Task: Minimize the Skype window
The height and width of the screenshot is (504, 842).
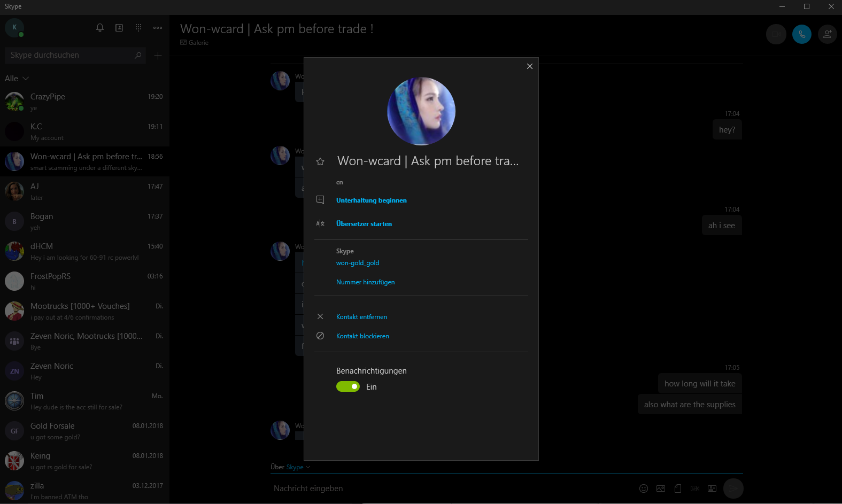Action: [x=782, y=6]
